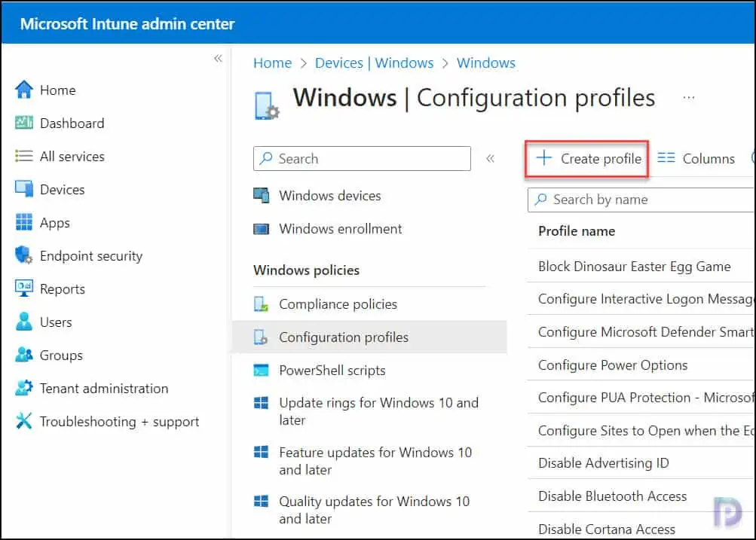Viewport: 756px width, 540px height.
Task: Open Block Dinosaur Easter Egg Game profile
Action: pyautogui.click(x=634, y=267)
